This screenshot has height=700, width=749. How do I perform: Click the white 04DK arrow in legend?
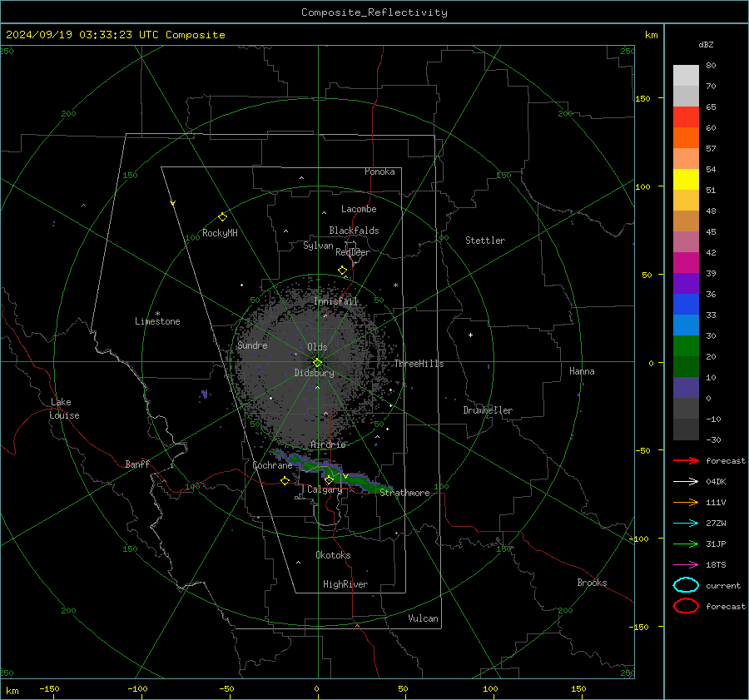coord(686,481)
